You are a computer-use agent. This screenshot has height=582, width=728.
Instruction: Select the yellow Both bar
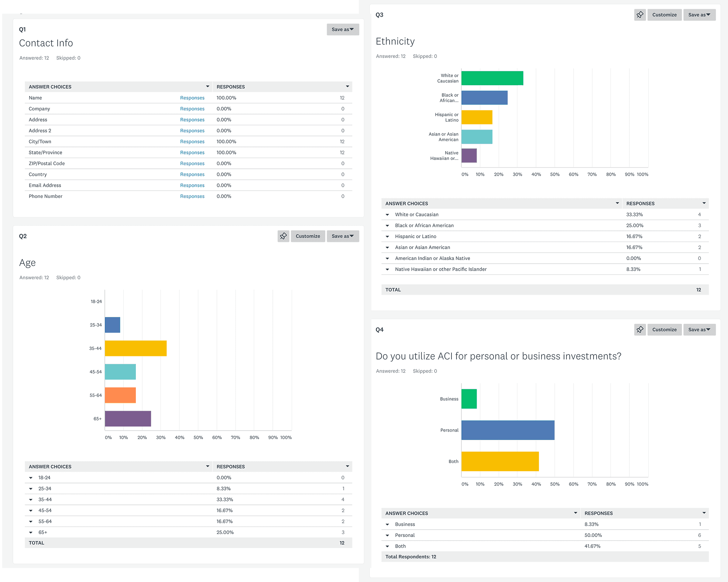(500, 461)
